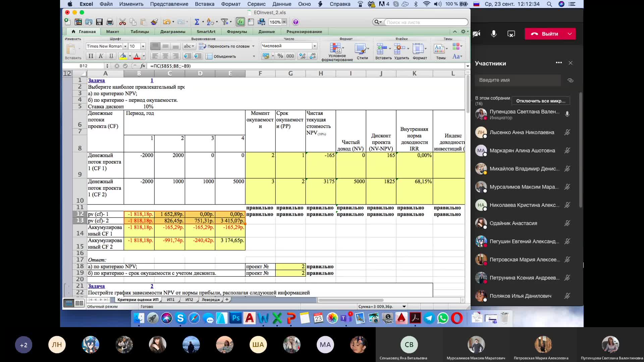644x362 pixels.
Task: Align cell contents to the top
Action: tap(155, 46)
